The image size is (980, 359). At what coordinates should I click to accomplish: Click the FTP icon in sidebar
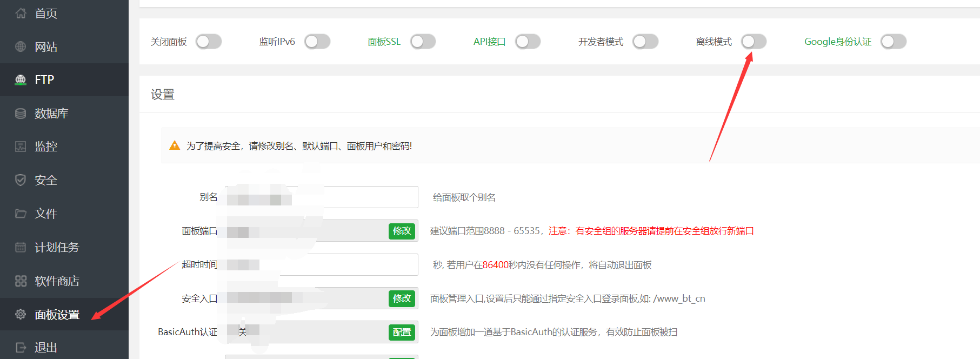(x=21, y=80)
